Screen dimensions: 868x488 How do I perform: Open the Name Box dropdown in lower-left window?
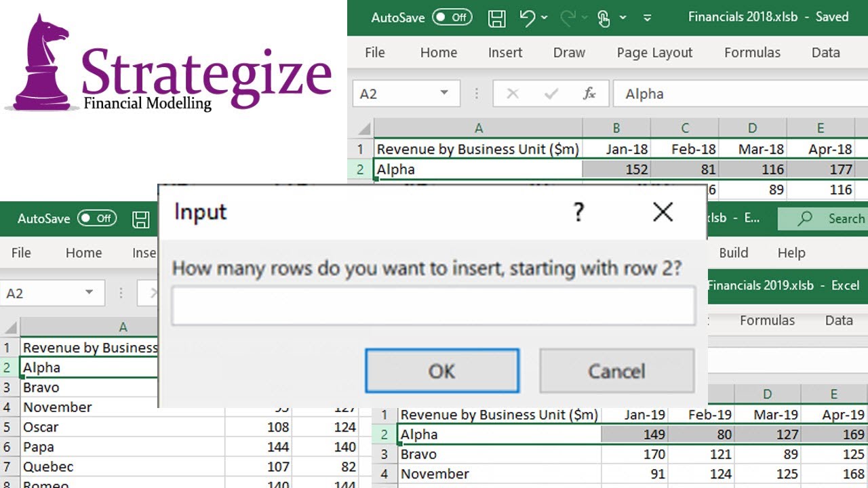click(x=89, y=293)
